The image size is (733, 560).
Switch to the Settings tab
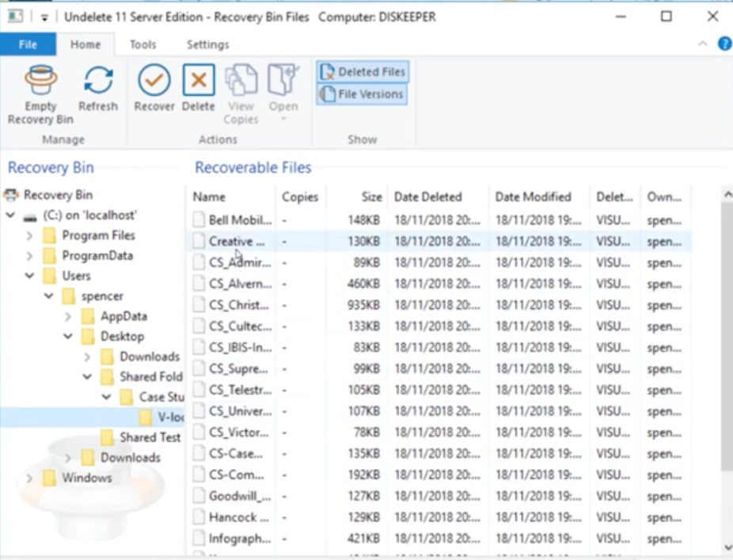[x=208, y=44]
